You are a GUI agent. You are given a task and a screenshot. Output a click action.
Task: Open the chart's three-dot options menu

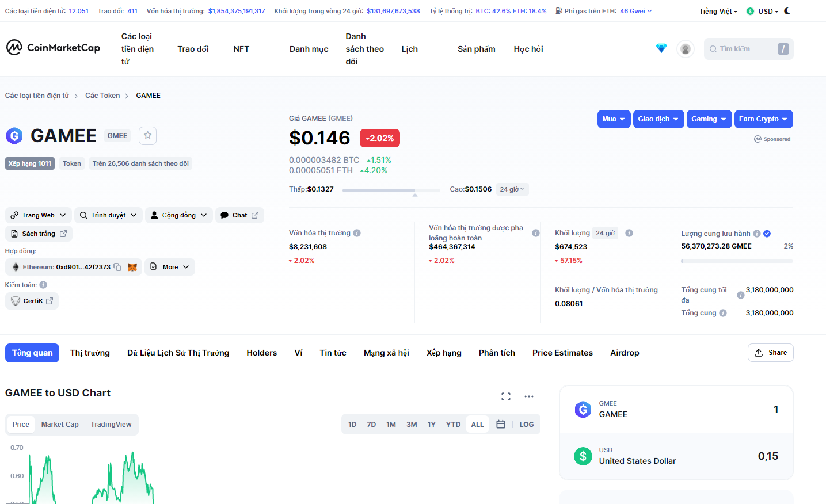(x=529, y=396)
